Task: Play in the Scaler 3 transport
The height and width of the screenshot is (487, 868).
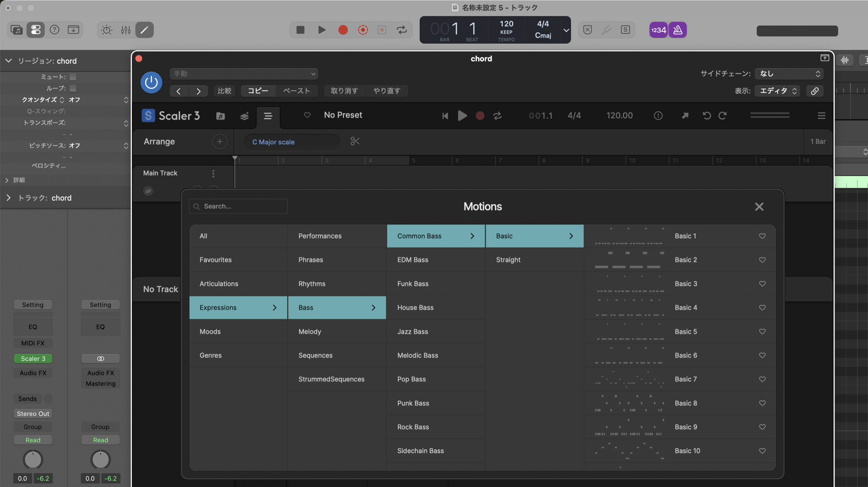Action: pos(462,116)
